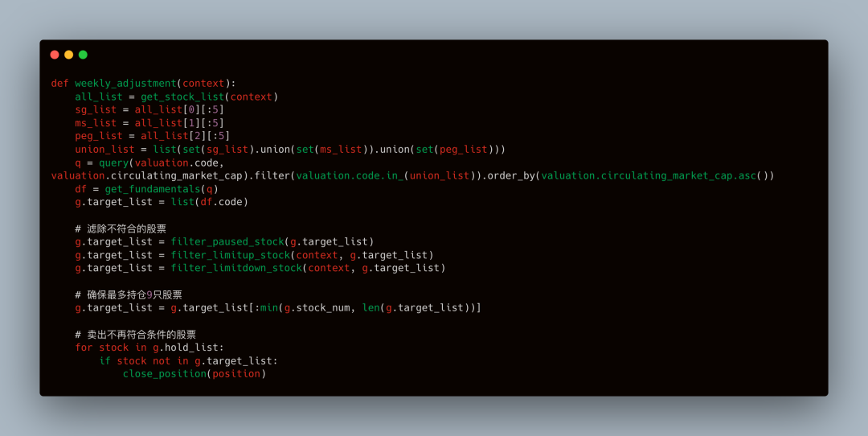Click the weekly_adjustment function name

tap(125, 84)
